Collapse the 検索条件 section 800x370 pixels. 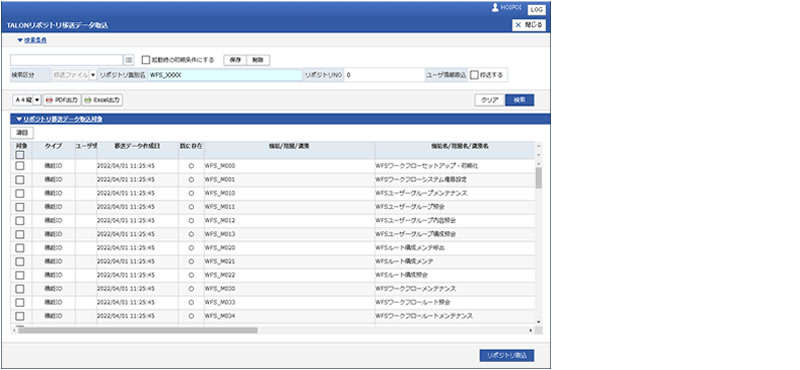pyautogui.click(x=32, y=40)
